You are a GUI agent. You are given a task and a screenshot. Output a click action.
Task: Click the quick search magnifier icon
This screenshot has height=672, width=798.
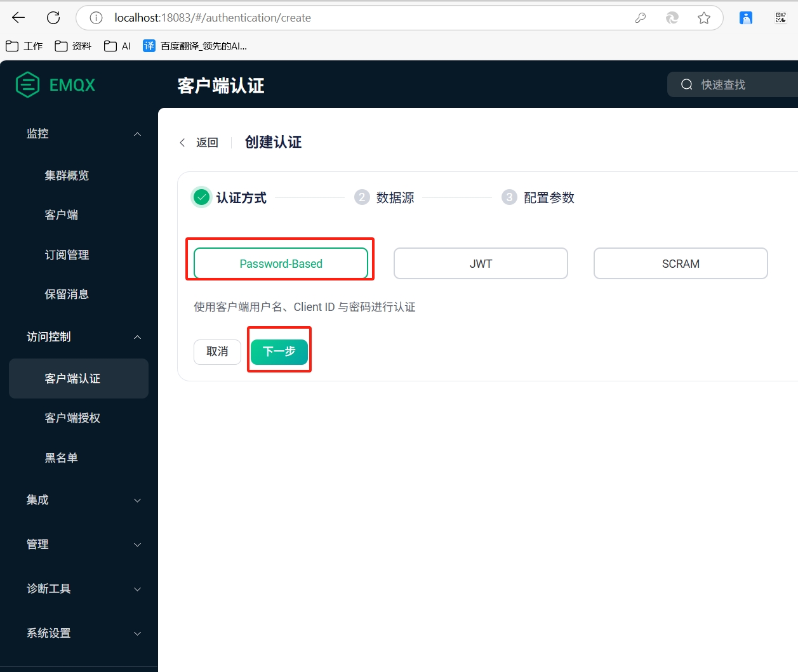pos(687,84)
